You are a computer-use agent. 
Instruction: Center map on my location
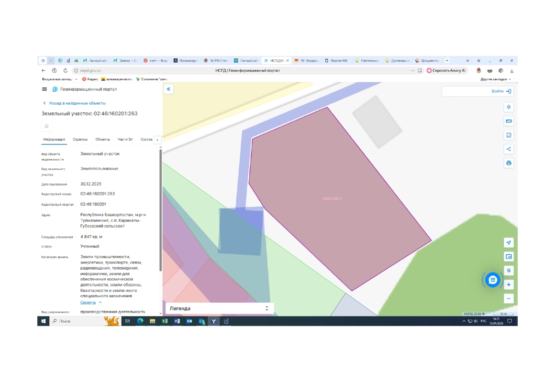click(x=509, y=243)
